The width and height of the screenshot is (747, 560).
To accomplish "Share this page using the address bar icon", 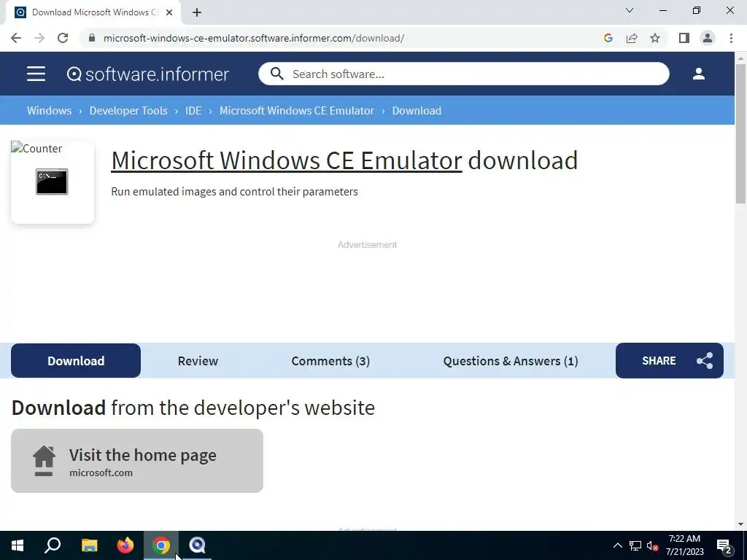I will 632,38.
